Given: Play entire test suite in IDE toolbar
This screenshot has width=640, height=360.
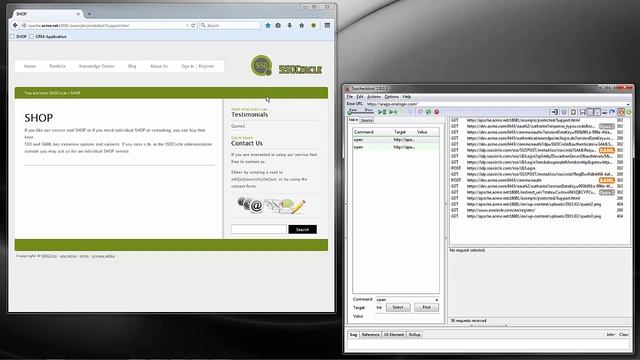Looking at the screenshot, I should (382, 112).
